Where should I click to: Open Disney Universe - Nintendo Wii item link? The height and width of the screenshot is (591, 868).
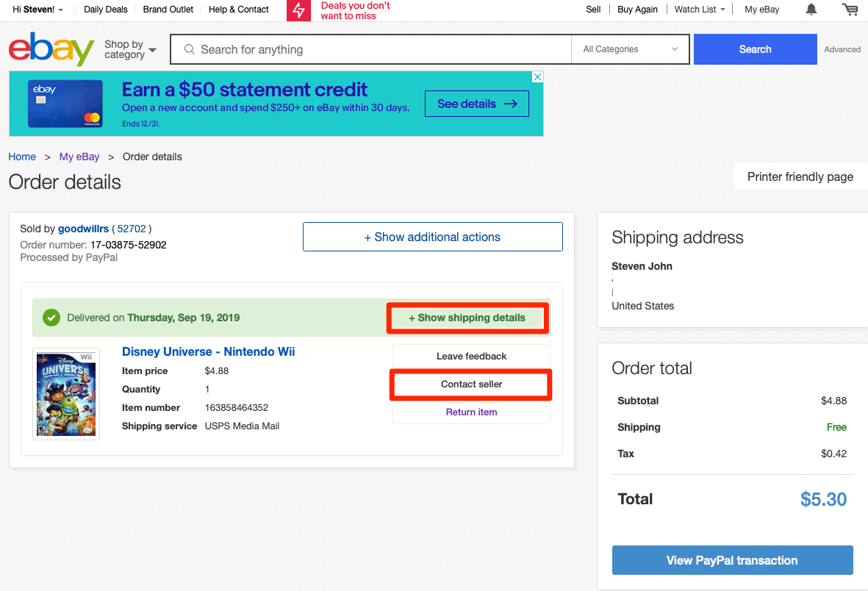pos(208,351)
